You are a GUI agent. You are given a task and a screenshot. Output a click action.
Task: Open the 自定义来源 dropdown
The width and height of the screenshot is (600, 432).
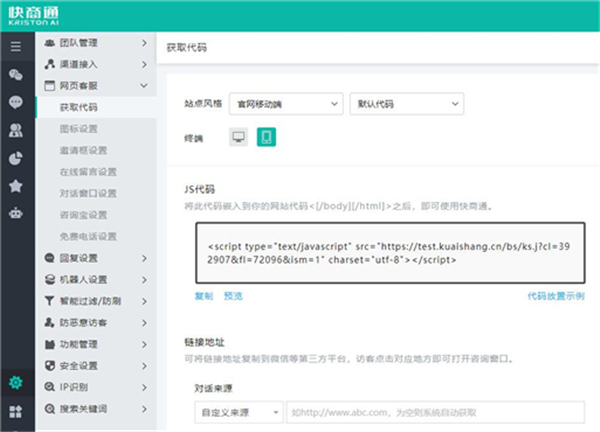[238, 411]
